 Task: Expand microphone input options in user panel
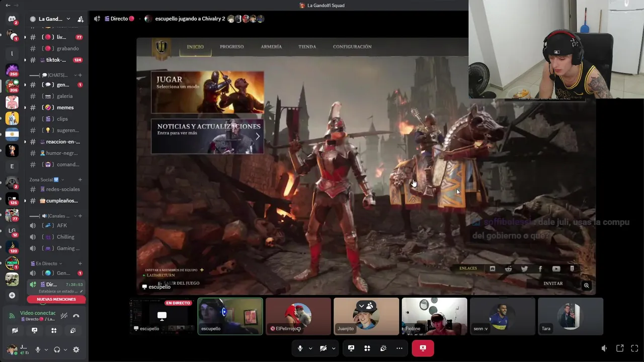point(46,349)
